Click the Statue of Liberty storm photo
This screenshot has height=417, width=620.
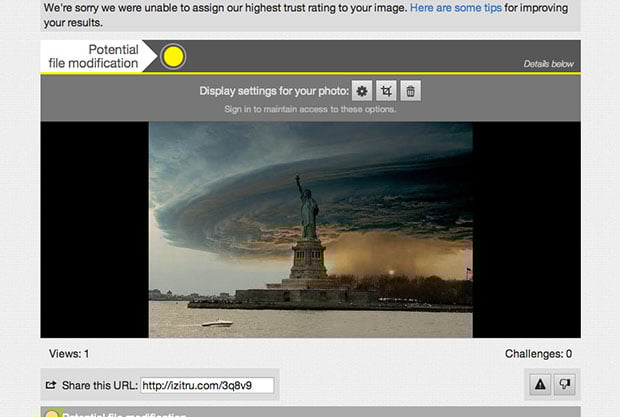[310, 230]
